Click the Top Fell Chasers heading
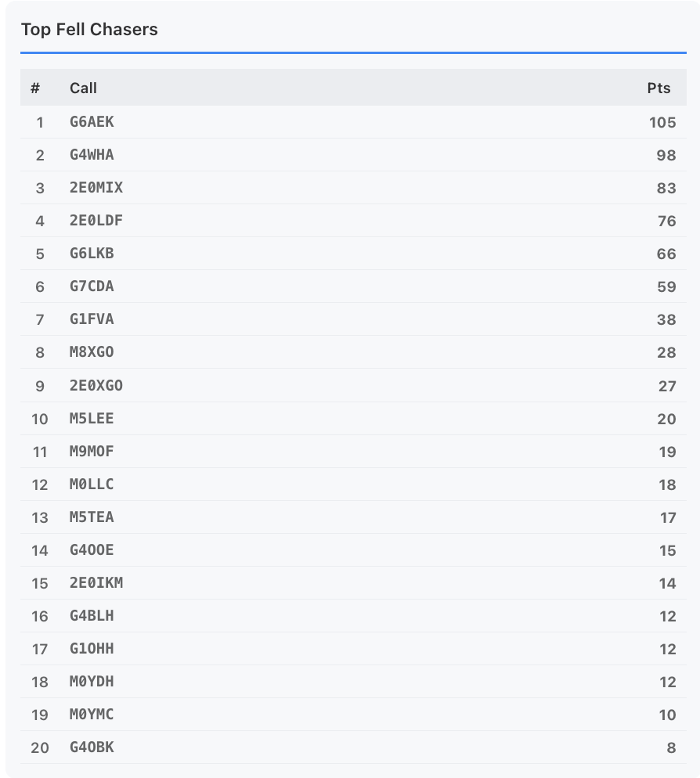 click(89, 30)
